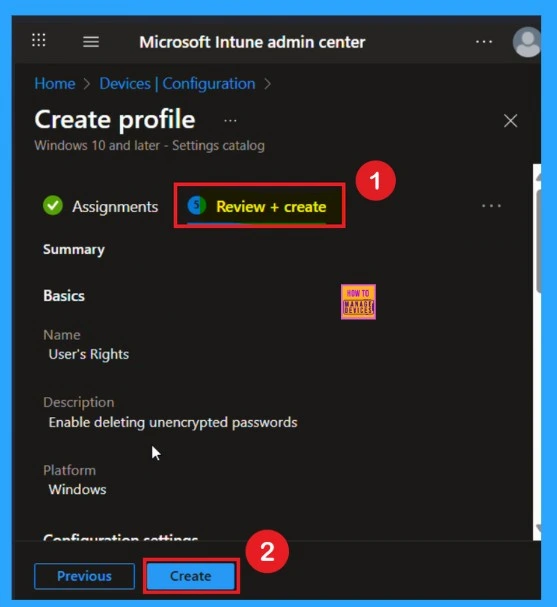Viewport: 557px width, 607px height.
Task: Click the Platform value Windows
Action: click(x=77, y=490)
